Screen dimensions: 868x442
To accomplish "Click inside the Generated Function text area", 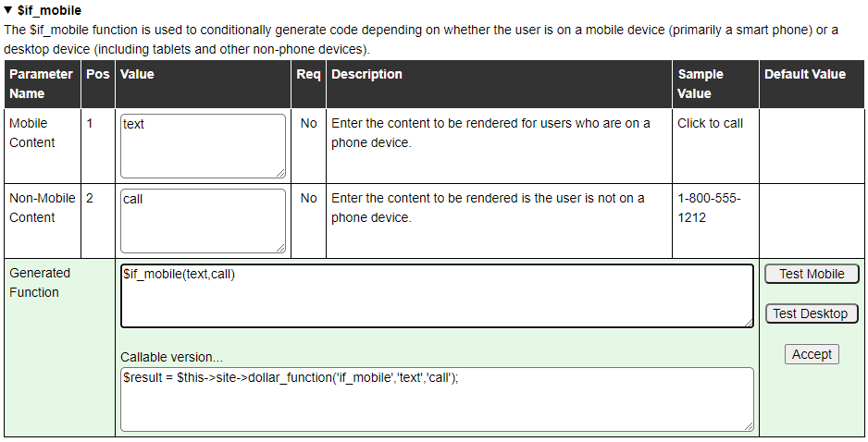I will pyautogui.click(x=437, y=296).
